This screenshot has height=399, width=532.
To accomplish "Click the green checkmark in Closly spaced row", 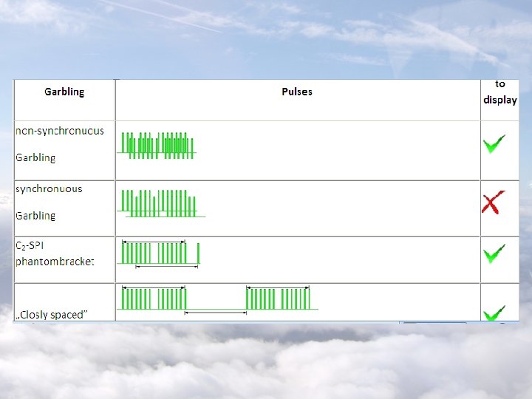I will 494,313.
